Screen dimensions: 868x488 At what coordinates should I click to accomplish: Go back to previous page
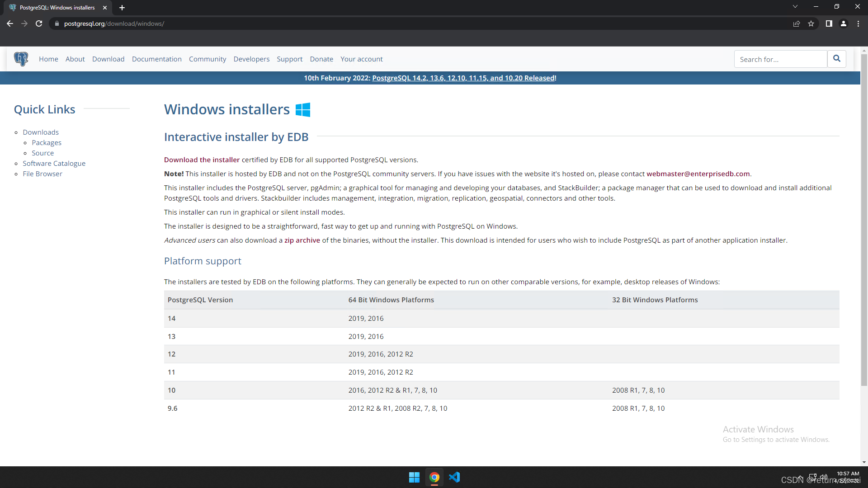tap(10, 23)
